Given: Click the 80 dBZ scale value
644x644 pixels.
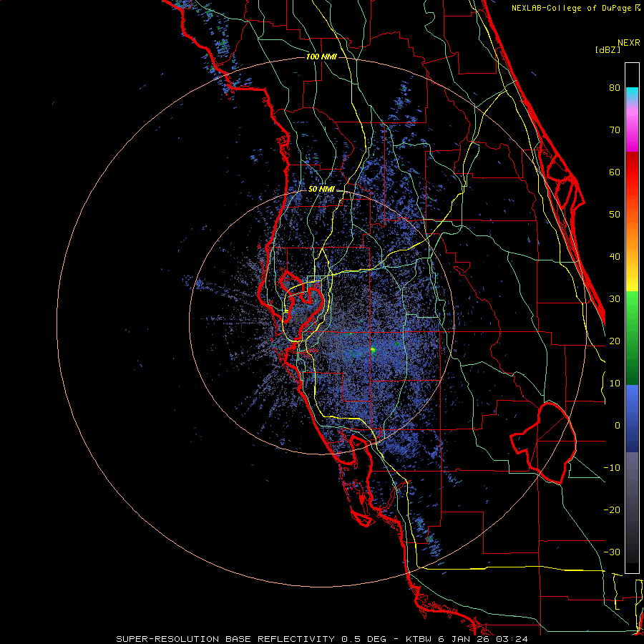Looking at the screenshot, I should (615, 88).
